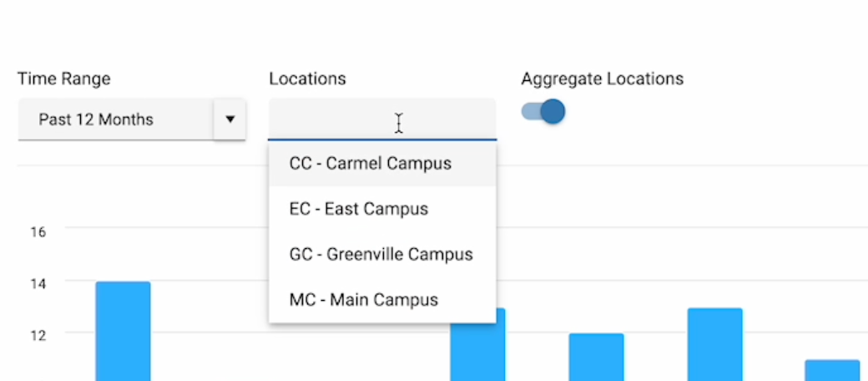Click the y-axis value 12
This screenshot has height=381, width=868.
click(38, 333)
